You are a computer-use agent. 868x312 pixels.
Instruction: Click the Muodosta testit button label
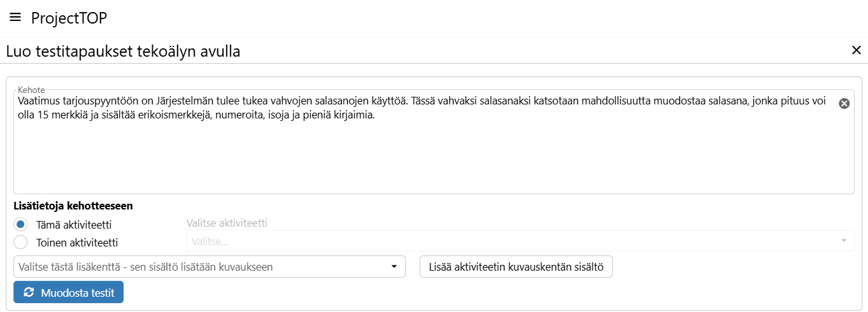[77, 293]
